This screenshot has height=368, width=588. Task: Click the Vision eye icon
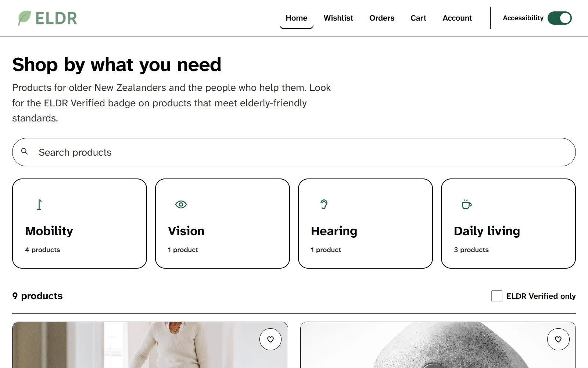coord(181,205)
